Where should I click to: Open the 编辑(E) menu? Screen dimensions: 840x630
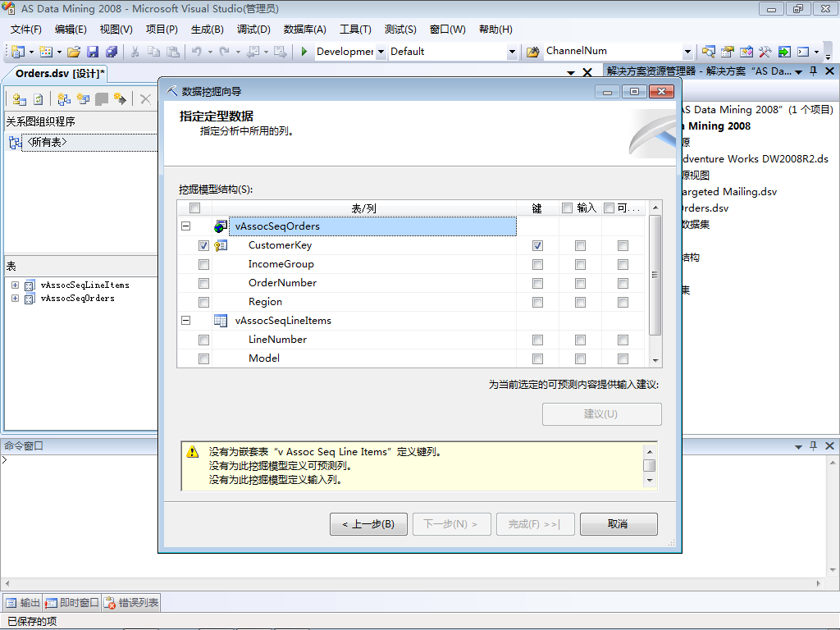point(71,30)
